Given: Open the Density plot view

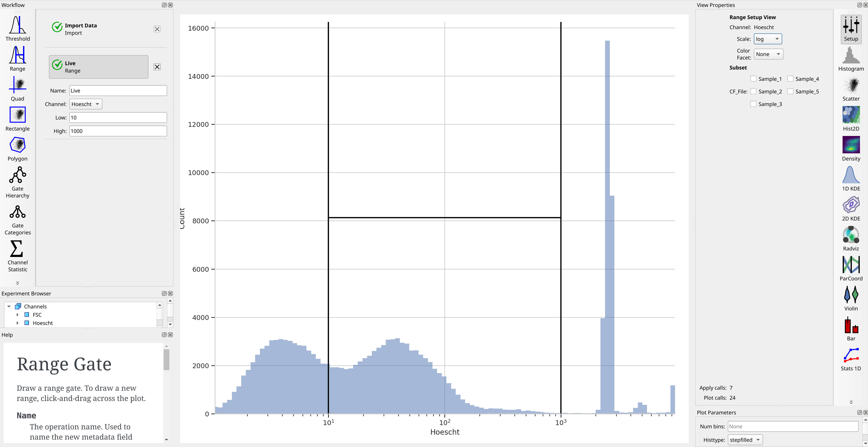Looking at the screenshot, I should click(851, 149).
